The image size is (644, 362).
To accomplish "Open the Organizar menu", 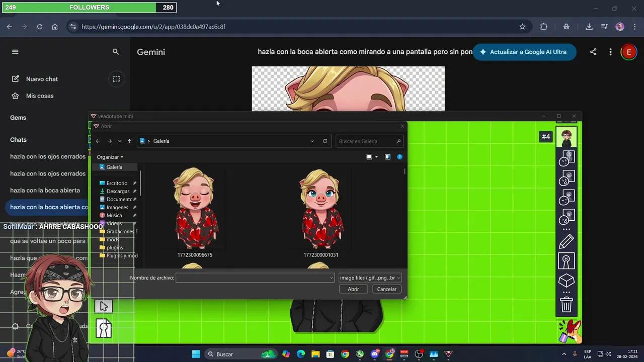I will (x=110, y=157).
